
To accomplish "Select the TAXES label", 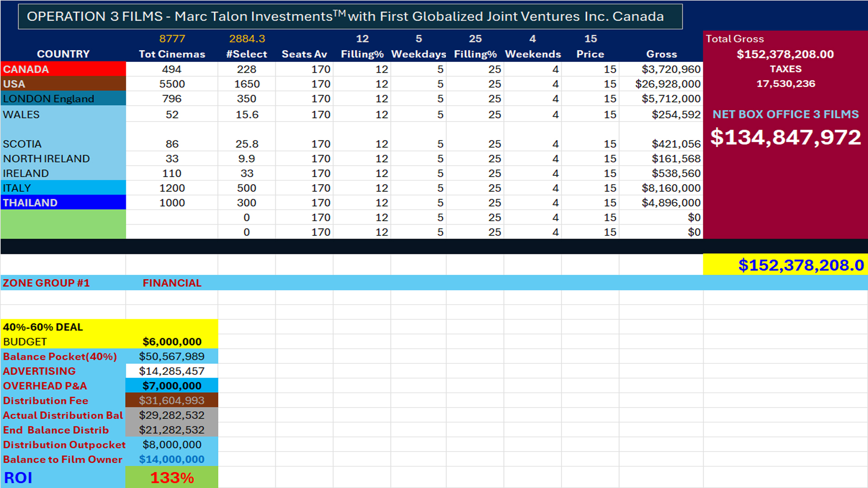I will pyautogui.click(x=785, y=69).
